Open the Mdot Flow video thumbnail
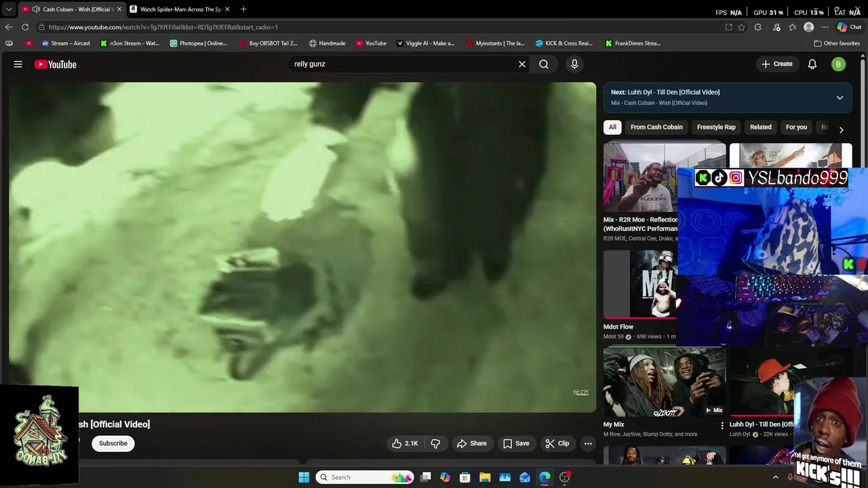 (x=640, y=284)
